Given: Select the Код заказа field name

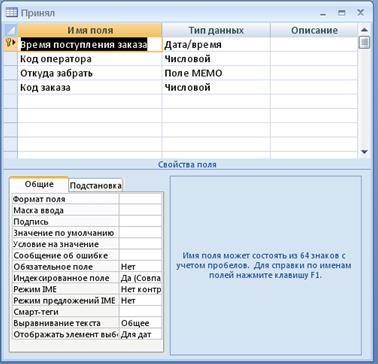Looking at the screenshot, I should click(x=45, y=88).
